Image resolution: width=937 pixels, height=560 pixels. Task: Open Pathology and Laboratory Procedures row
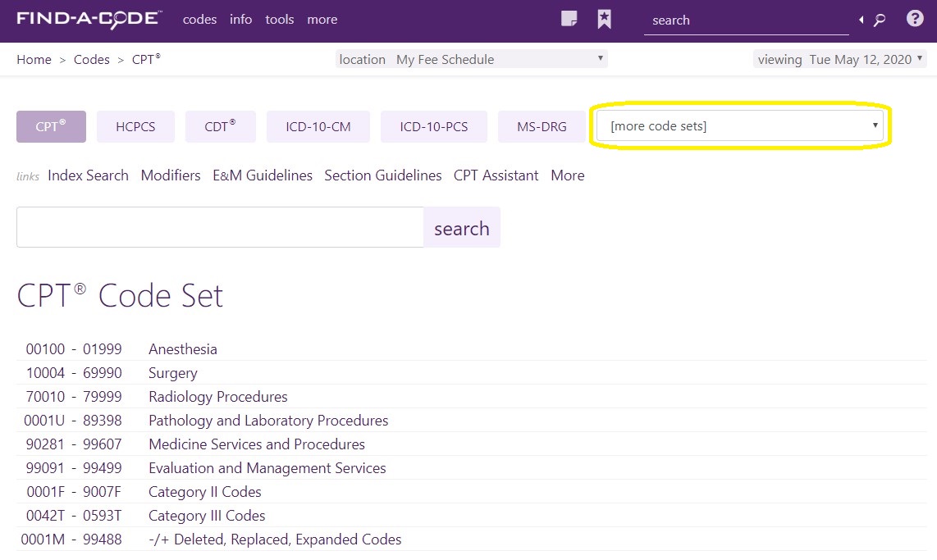472,421
